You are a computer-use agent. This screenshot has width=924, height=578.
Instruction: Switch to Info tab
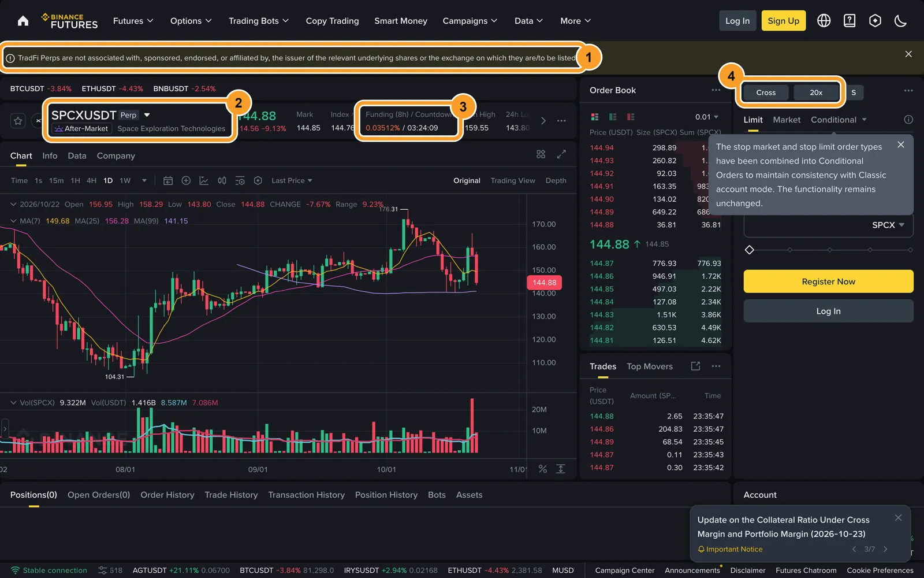(50, 155)
